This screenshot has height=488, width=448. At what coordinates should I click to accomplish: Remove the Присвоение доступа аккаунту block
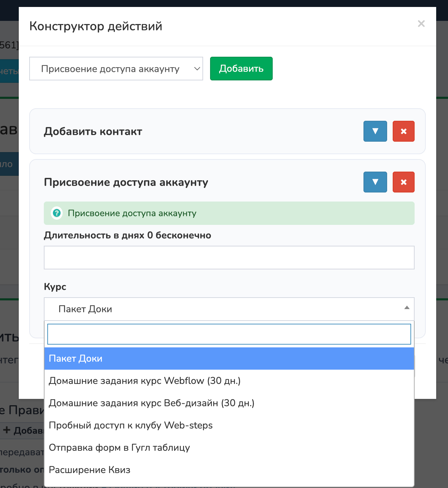[x=403, y=182]
